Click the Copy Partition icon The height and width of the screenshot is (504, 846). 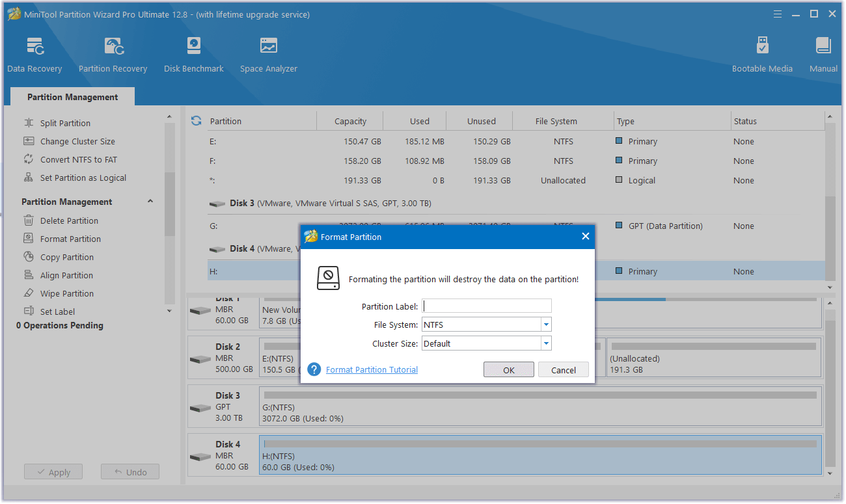[x=29, y=257]
